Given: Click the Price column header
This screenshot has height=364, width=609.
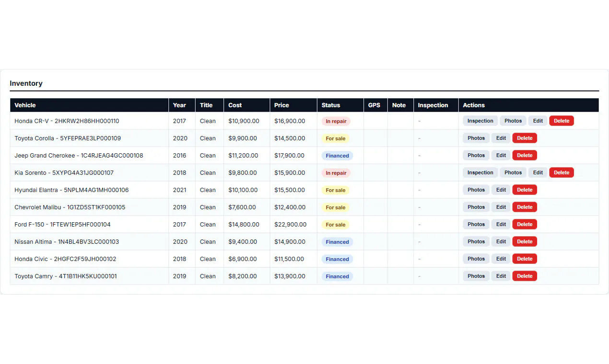Looking at the screenshot, I should click(x=293, y=105).
